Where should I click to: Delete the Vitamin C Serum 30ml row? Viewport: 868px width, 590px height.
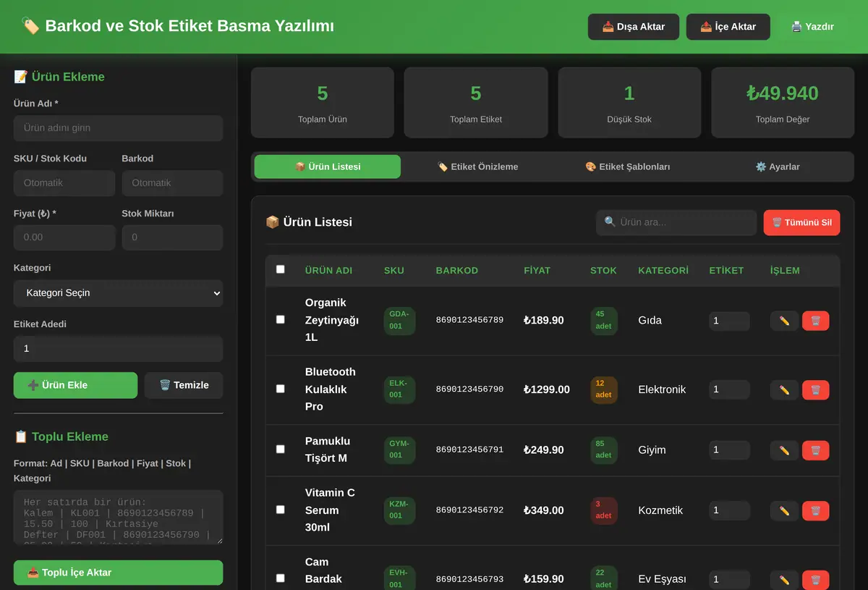click(x=815, y=511)
